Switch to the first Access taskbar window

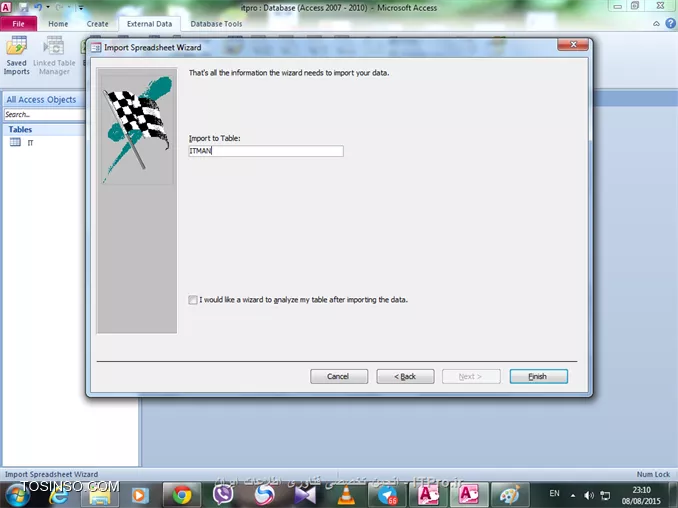click(428, 495)
